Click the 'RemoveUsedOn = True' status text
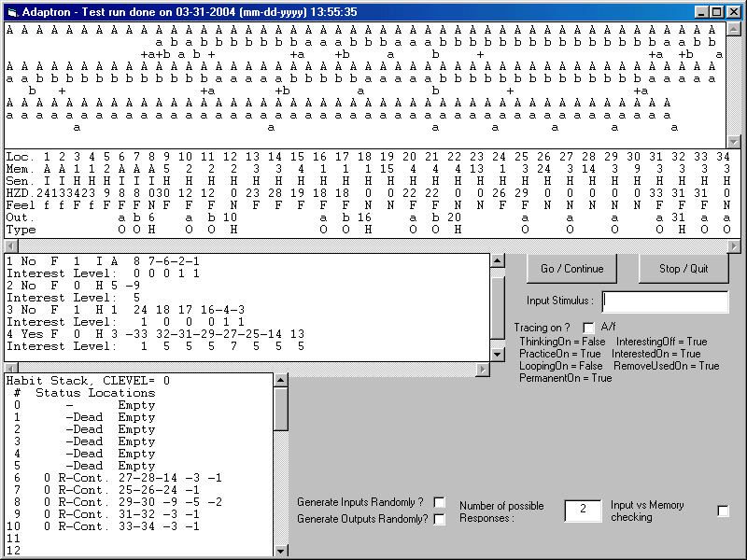The height and width of the screenshot is (560, 747). [667, 366]
